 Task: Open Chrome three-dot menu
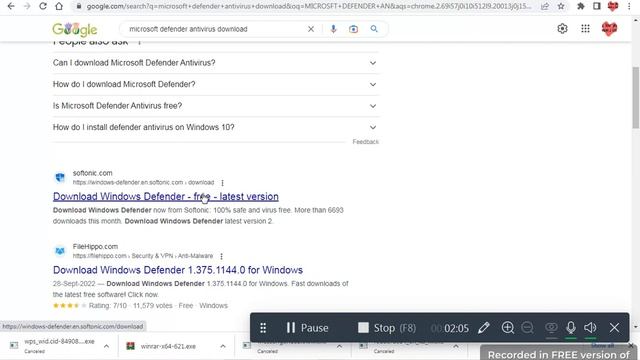629,6
